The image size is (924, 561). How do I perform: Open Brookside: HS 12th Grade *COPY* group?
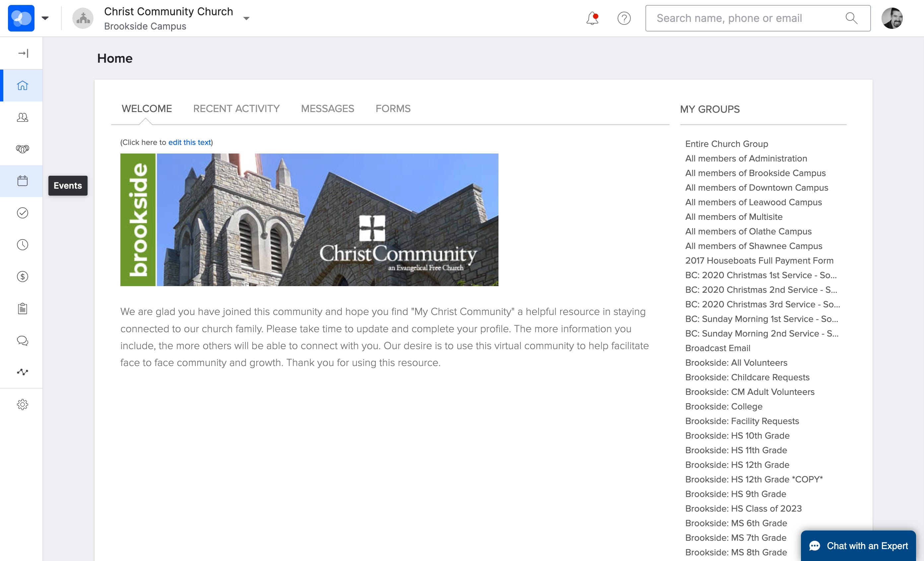[754, 480]
